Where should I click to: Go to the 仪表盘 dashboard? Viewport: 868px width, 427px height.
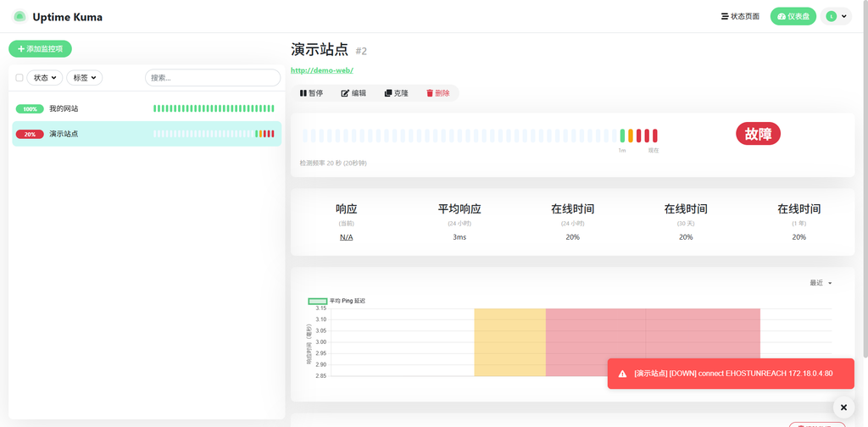[793, 17]
